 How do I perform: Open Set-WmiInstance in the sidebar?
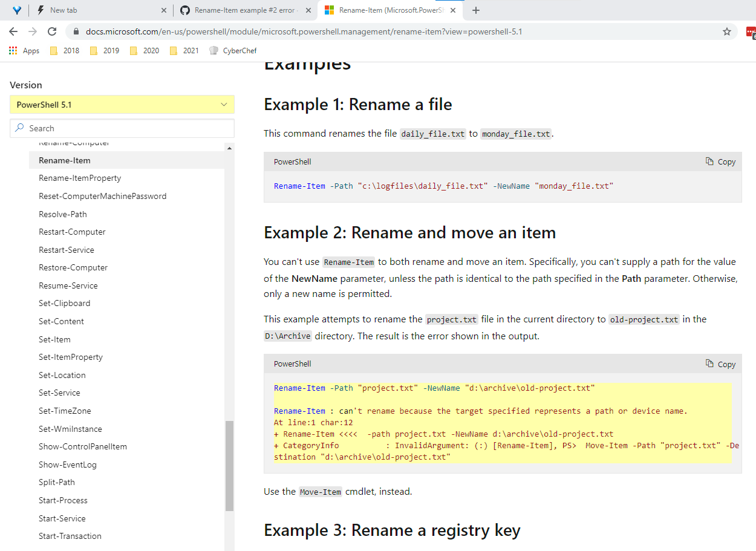click(70, 429)
